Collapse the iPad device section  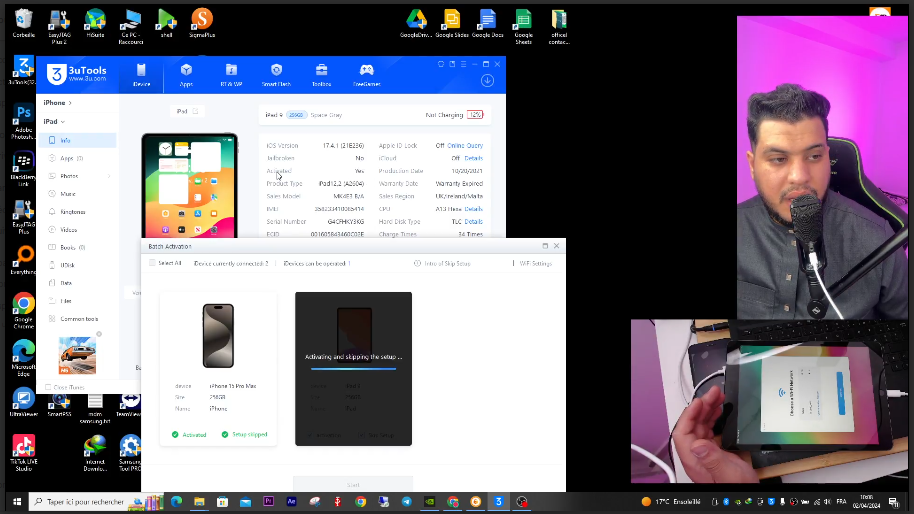pos(54,121)
